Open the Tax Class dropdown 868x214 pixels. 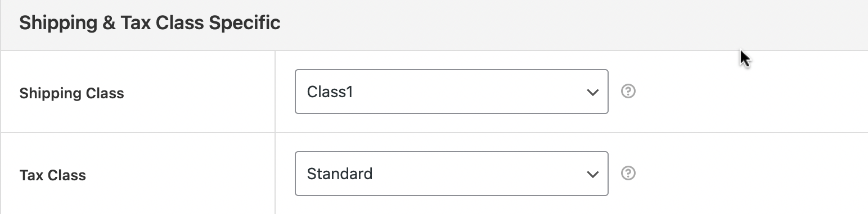coord(451,174)
